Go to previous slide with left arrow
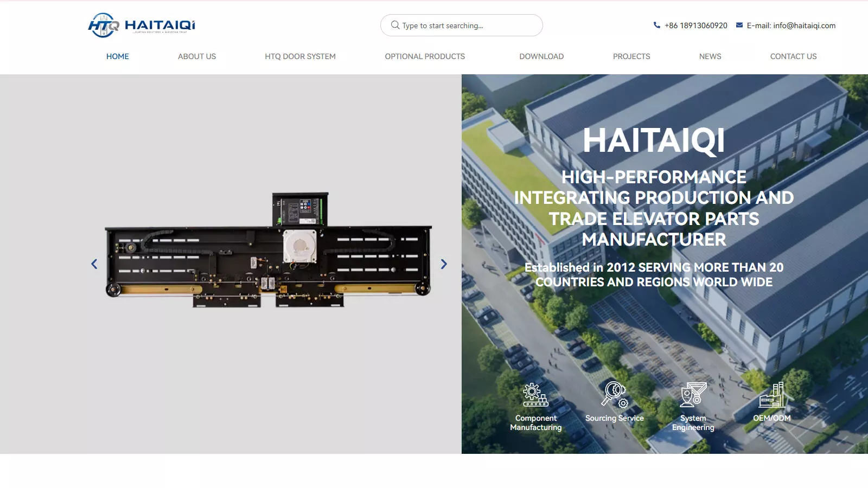 (94, 264)
